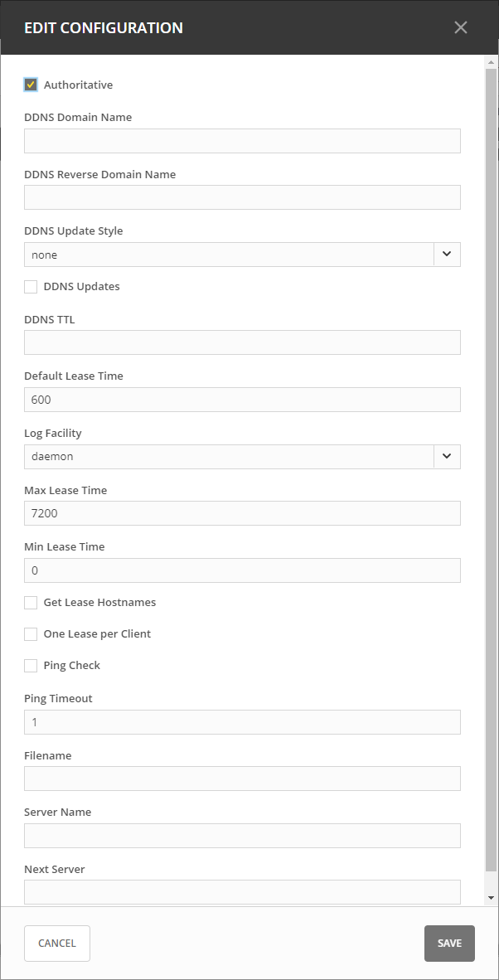Uncheck the Authoritative checkbox

tap(31, 85)
